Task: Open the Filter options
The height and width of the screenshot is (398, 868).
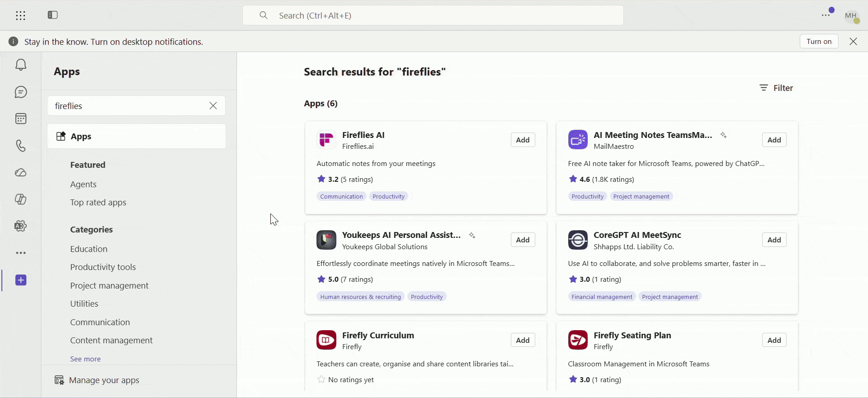Action: 776,88
